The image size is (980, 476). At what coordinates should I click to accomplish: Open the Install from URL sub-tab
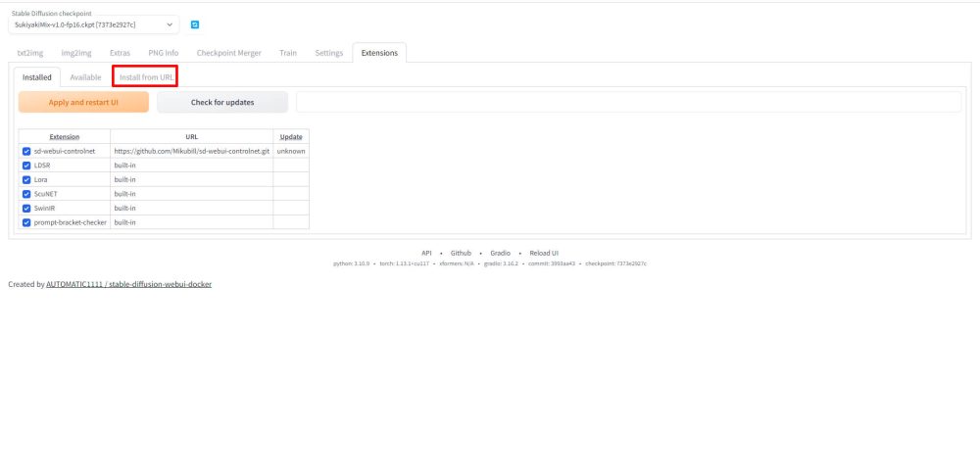coord(146,76)
